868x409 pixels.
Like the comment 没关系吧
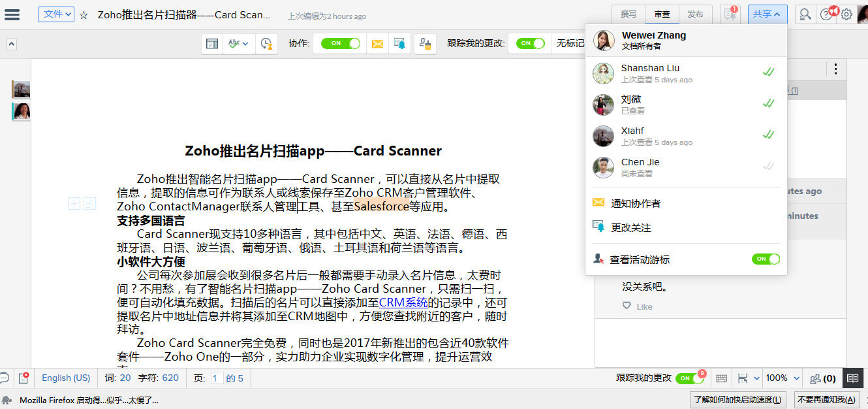point(638,306)
